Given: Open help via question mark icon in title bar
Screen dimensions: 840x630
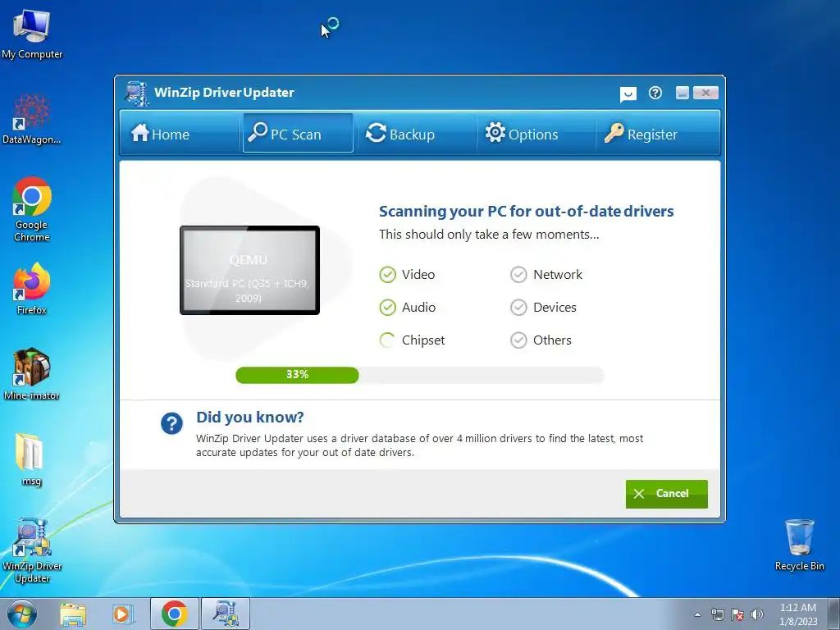Looking at the screenshot, I should (655, 94).
